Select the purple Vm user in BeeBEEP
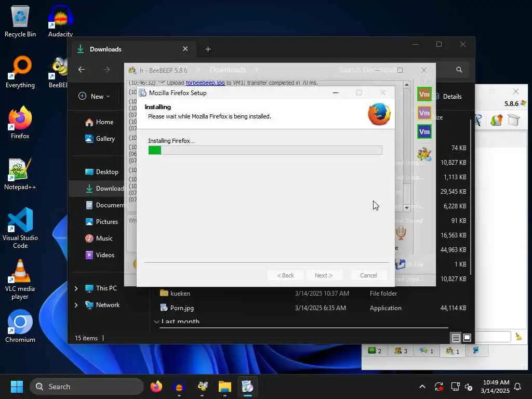Viewport: 532px width, 399px height. pyautogui.click(x=424, y=113)
